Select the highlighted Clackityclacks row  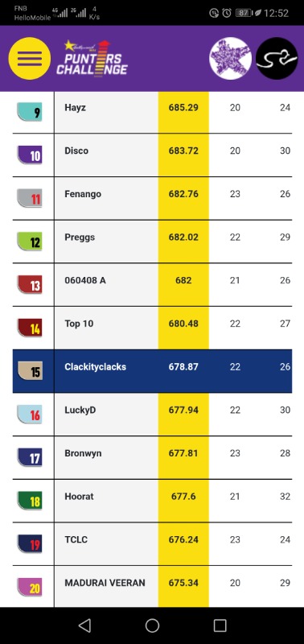(152, 371)
